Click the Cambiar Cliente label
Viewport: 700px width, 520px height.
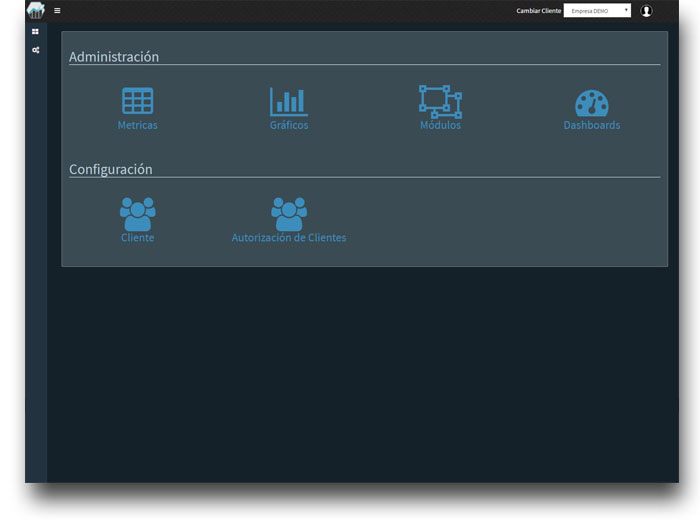click(x=538, y=11)
